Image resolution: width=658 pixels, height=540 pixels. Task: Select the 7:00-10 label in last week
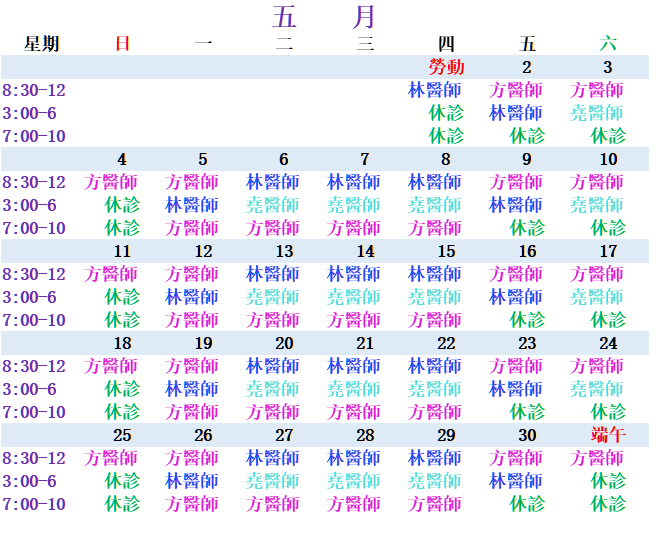pyautogui.click(x=34, y=503)
